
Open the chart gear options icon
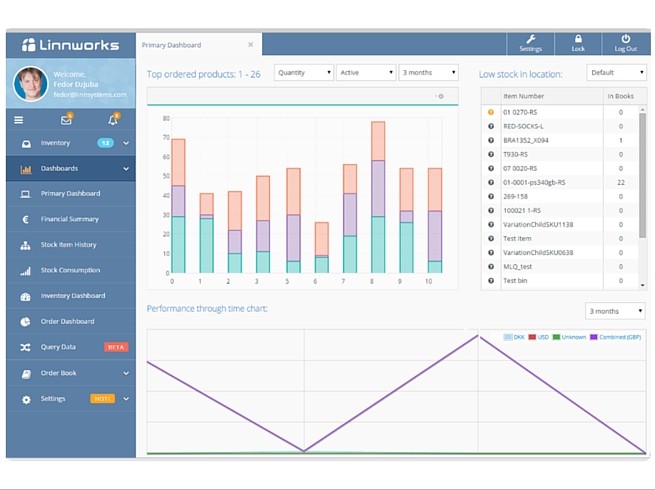tap(440, 96)
